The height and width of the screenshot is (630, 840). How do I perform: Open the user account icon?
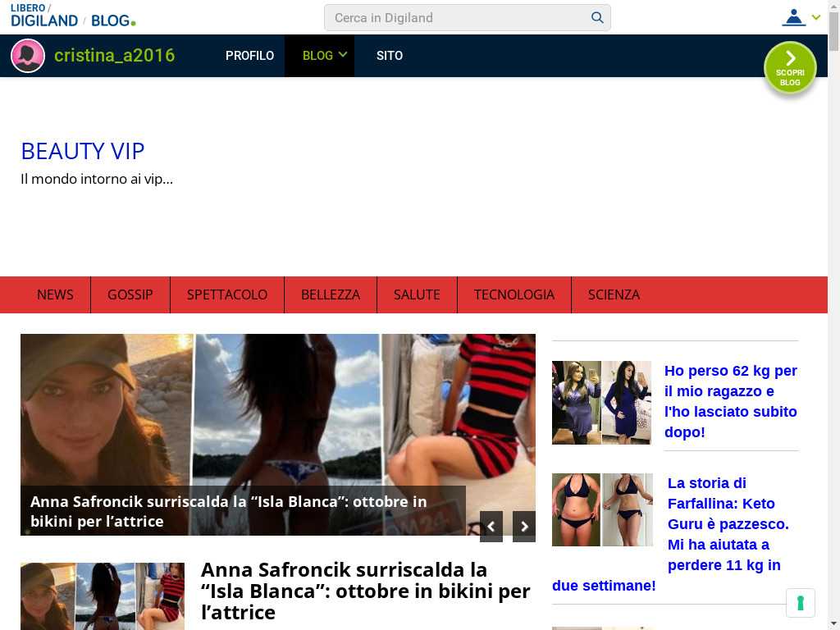[x=793, y=18]
